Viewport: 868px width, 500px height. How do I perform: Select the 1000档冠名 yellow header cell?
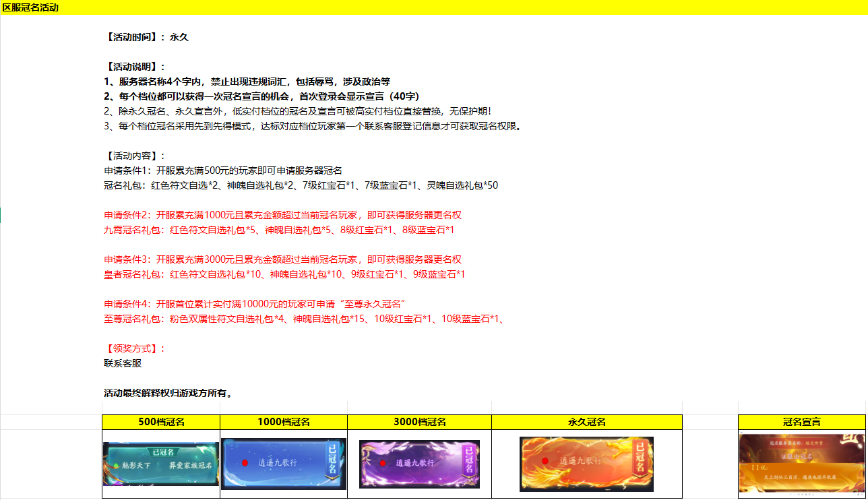coord(284,422)
